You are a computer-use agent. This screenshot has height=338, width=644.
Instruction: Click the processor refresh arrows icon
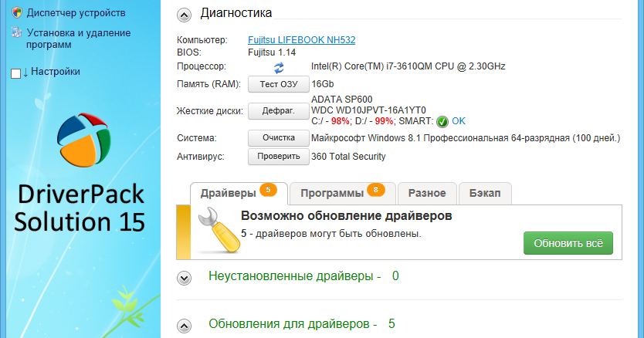pyautogui.click(x=279, y=67)
